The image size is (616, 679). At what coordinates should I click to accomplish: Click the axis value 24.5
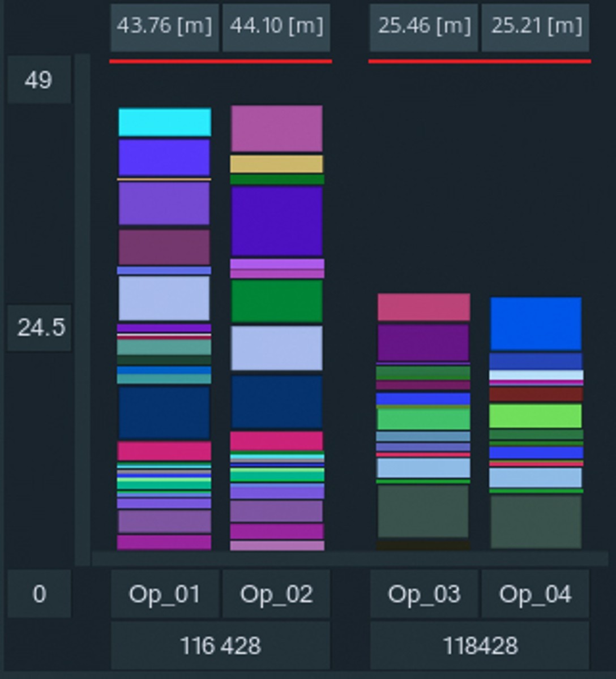tap(39, 327)
